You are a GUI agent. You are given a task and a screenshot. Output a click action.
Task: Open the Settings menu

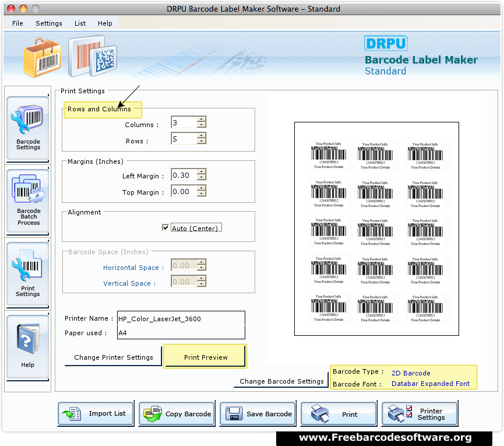pyautogui.click(x=49, y=23)
